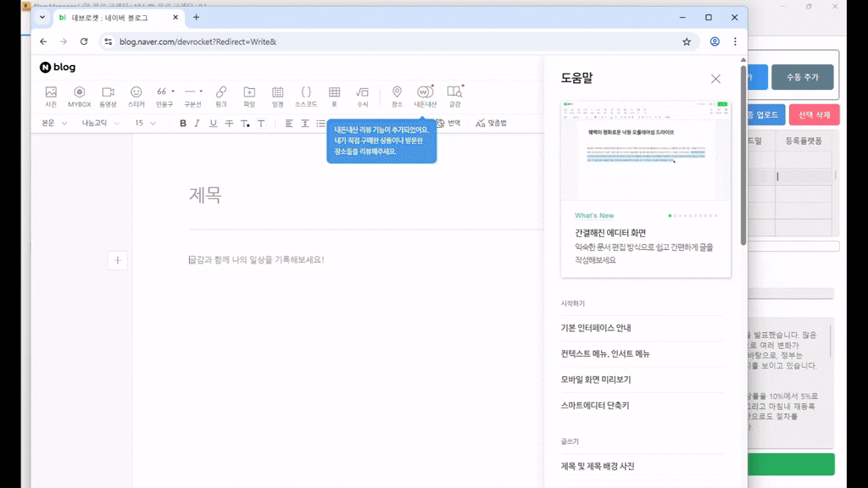Open the 스티커 sticker picker
This screenshot has height=488, width=868.
[136, 96]
